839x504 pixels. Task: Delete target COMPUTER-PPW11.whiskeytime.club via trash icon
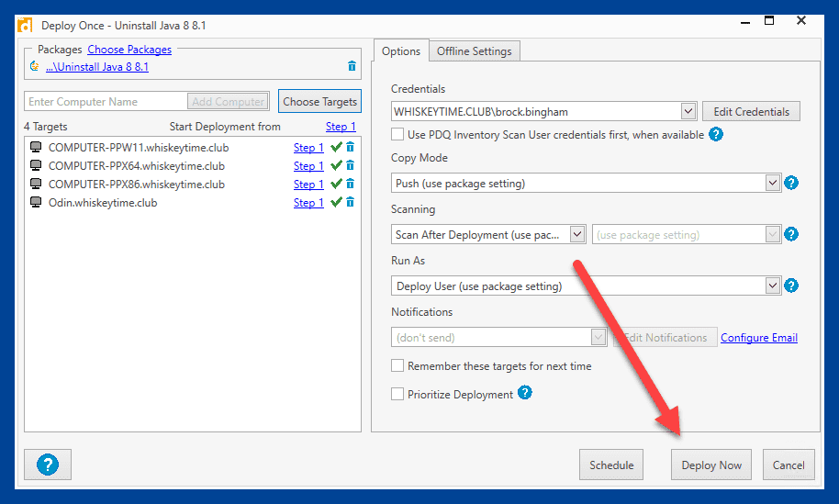350,147
